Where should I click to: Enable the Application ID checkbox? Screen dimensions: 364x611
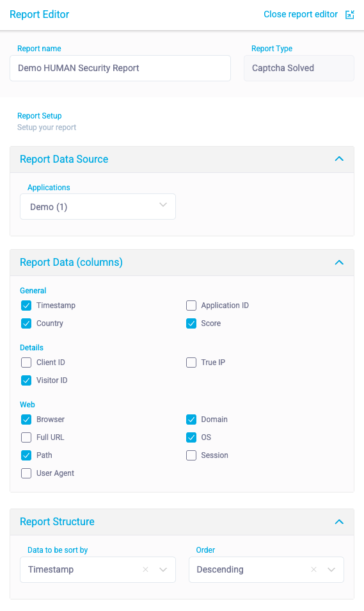tap(191, 305)
